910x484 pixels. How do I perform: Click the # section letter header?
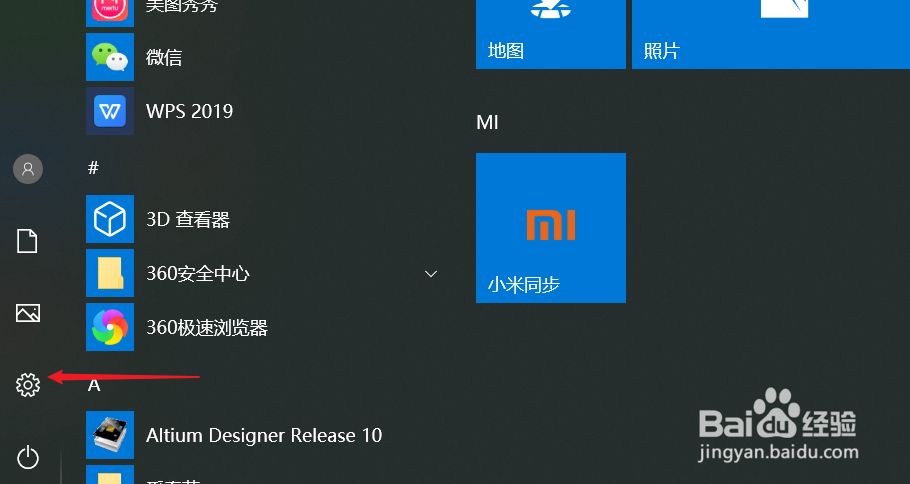[x=93, y=168]
